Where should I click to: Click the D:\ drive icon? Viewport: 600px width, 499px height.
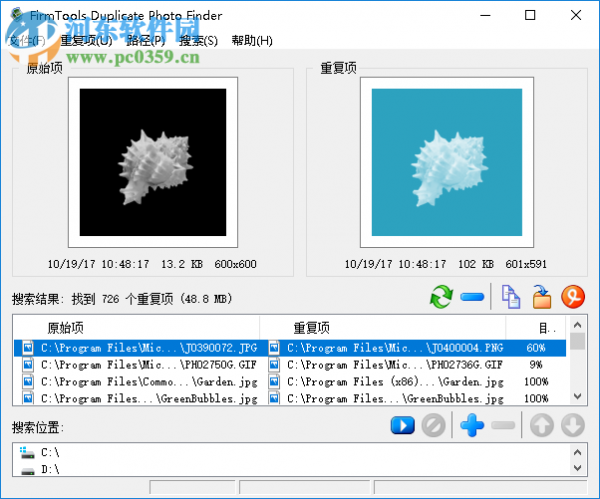(x=28, y=470)
